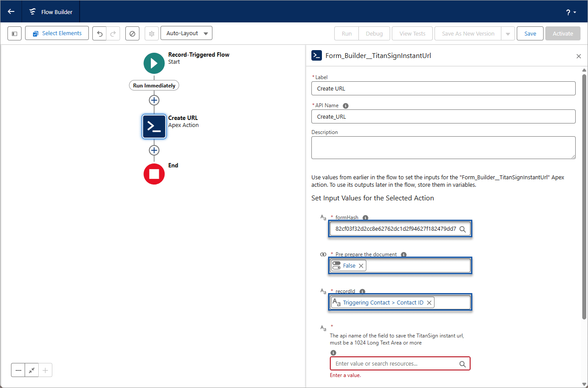
Task: Click the Record-Triggered Flow start element
Action: [x=154, y=63]
